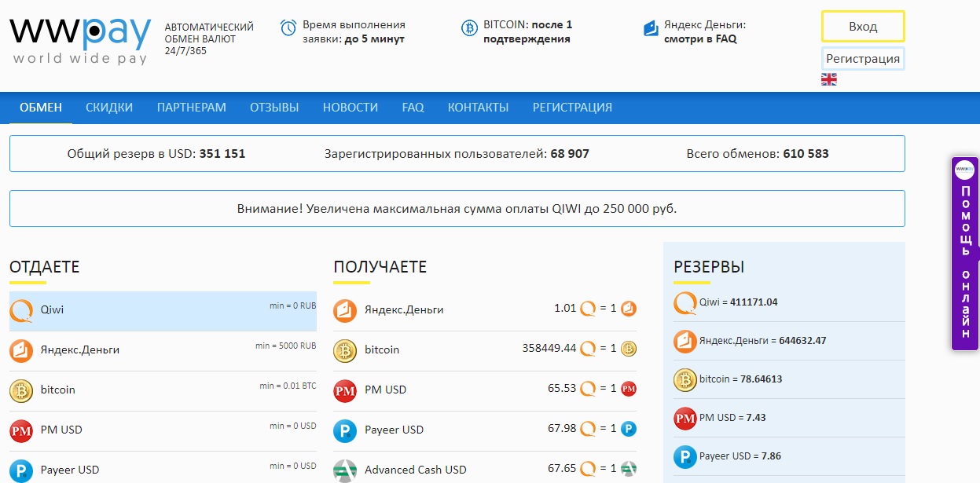
Task: Choose bitcoin row in Получаете list
Action: (x=484, y=350)
